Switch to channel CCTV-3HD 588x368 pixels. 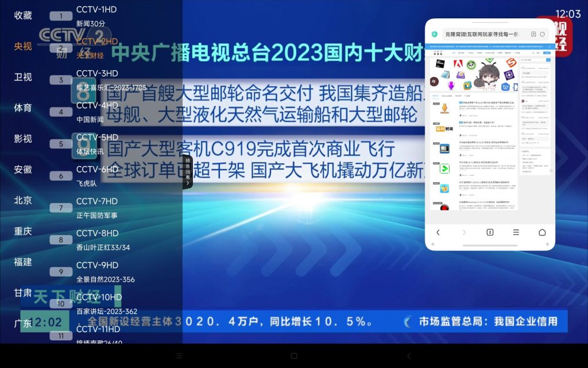(x=97, y=73)
